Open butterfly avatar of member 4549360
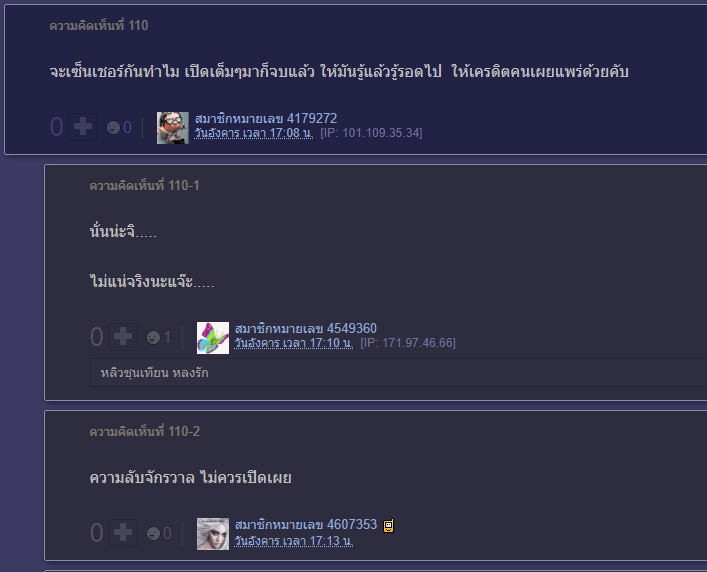 [x=213, y=338]
